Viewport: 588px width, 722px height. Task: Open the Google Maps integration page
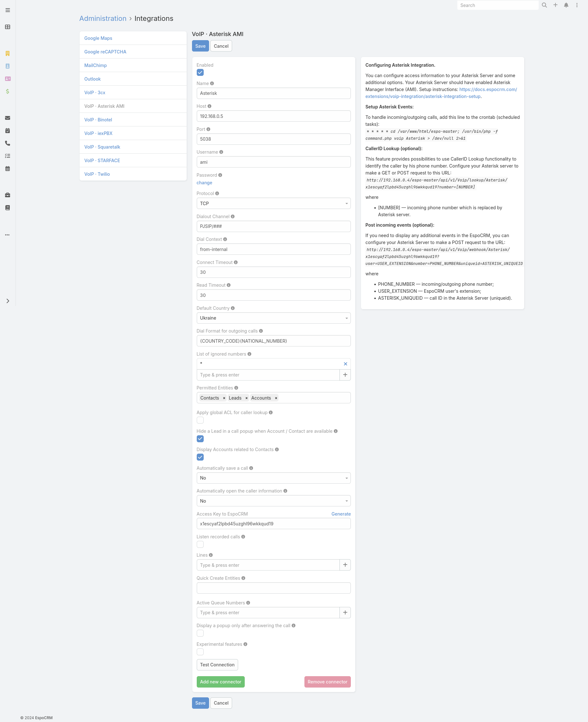tap(98, 38)
